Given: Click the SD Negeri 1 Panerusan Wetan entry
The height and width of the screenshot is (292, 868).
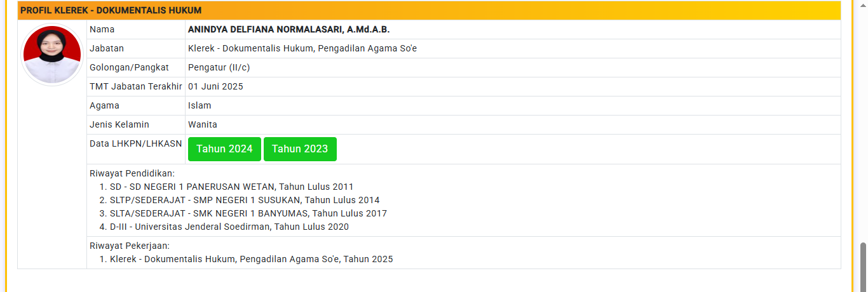Looking at the screenshot, I should (x=231, y=187).
